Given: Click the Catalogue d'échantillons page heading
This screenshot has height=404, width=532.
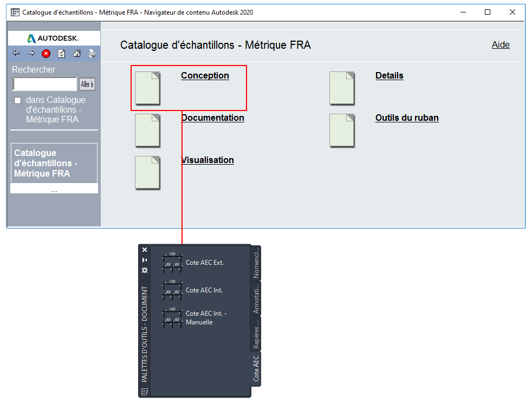Looking at the screenshot, I should [x=216, y=45].
